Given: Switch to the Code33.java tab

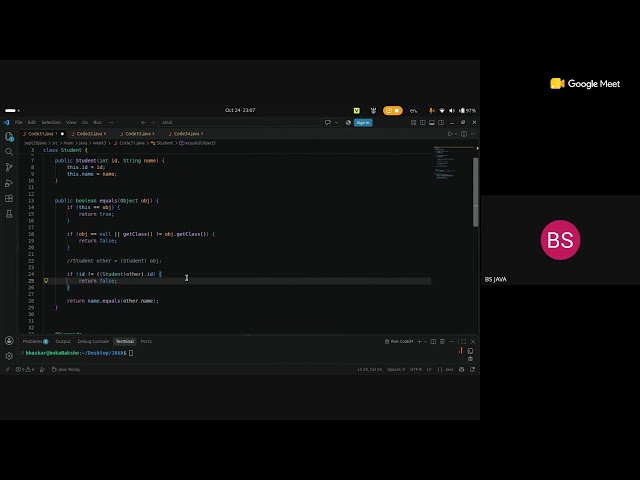Looking at the screenshot, I should coord(138,134).
